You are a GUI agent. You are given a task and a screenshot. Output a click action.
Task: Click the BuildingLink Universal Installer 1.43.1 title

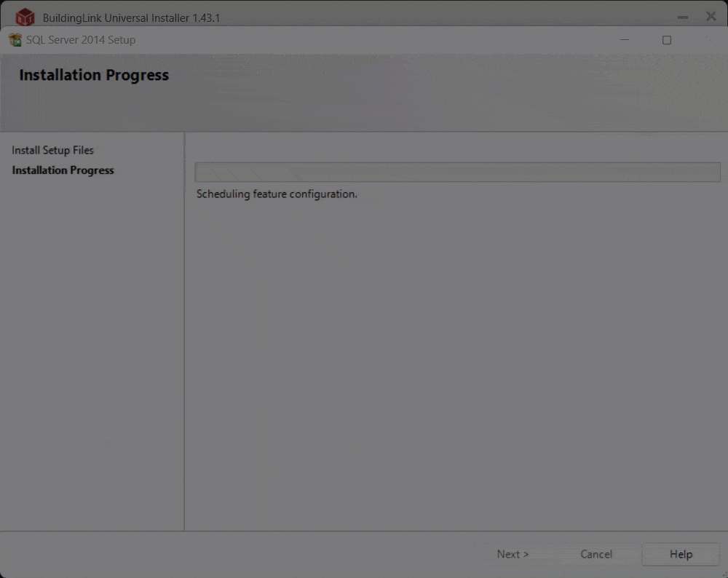point(131,17)
